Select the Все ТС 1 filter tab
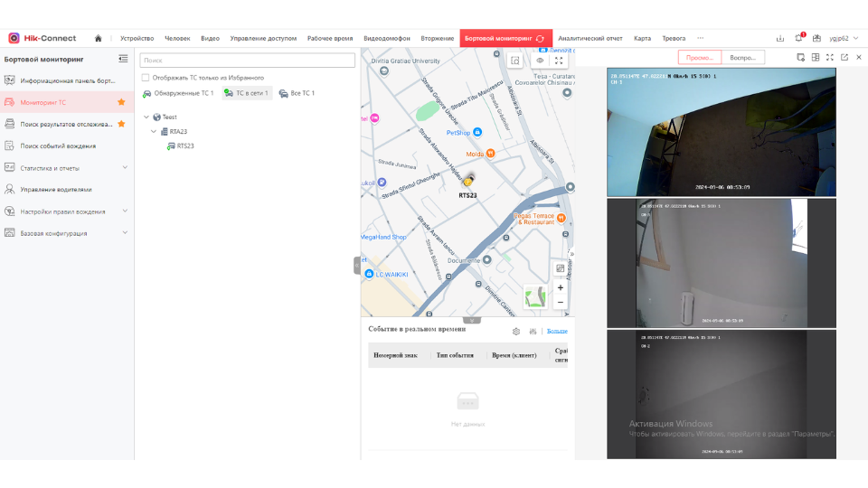868x488 pixels. [297, 93]
